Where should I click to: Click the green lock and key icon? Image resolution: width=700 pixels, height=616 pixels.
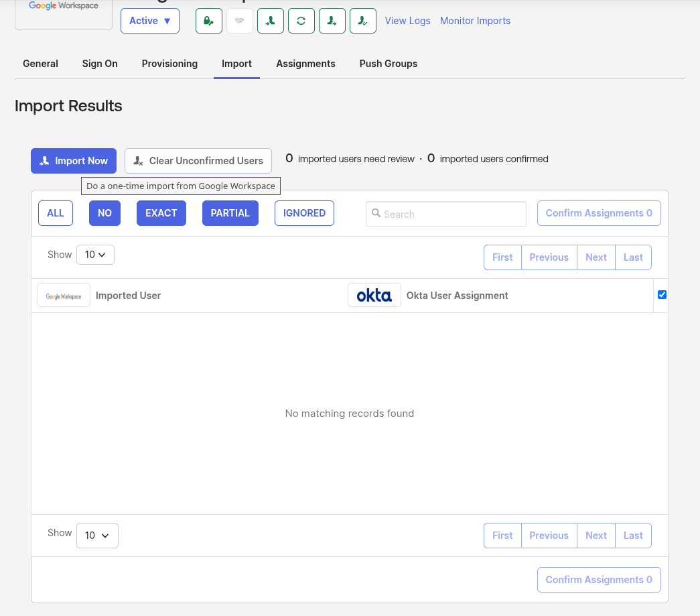[x=208, y=21]
